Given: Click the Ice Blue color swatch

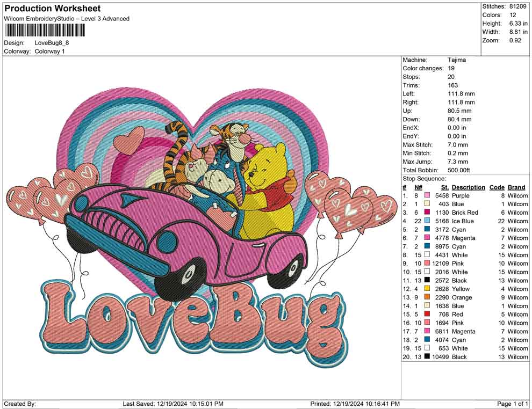Looking at the screenshot, I should pyautogui.click(x=427, y=221).
